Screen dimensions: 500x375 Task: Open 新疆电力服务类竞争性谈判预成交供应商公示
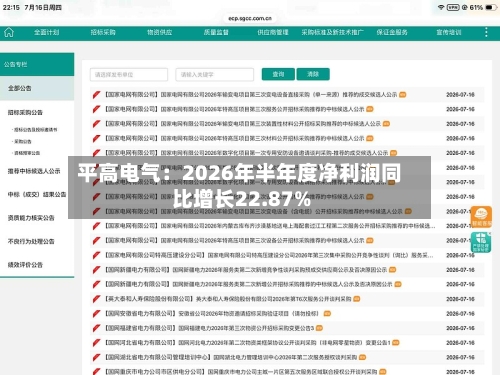click(246, 270)
